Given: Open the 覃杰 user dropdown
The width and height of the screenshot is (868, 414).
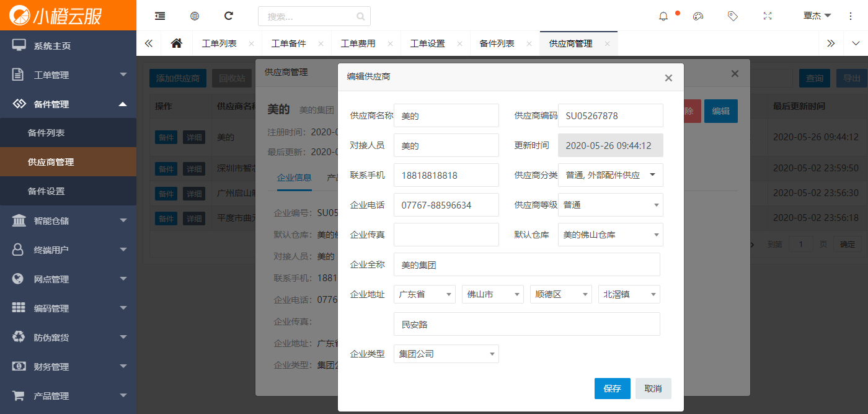Looking at the screenshot, I should click(x=817, y=16).
